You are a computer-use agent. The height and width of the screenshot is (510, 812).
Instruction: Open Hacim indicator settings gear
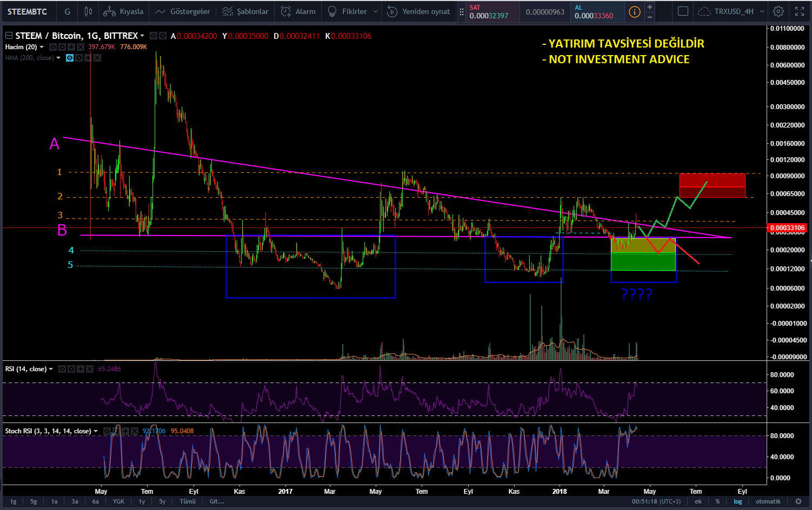coord(62,47)
